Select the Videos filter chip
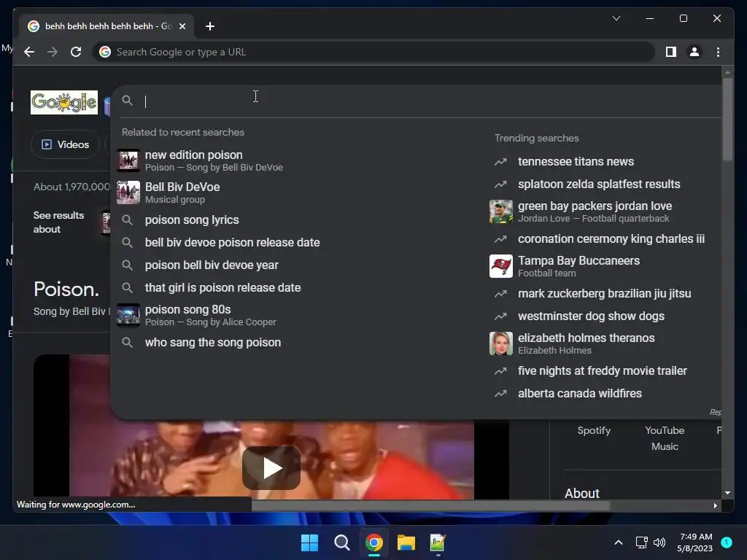The height and width of the screenshot is (560, 747). coord(65,144)
